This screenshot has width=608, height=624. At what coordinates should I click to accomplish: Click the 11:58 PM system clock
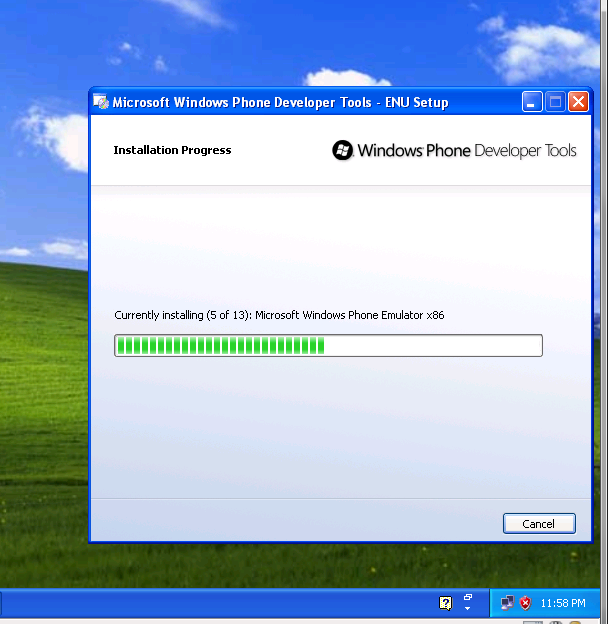tap(562, 603)
